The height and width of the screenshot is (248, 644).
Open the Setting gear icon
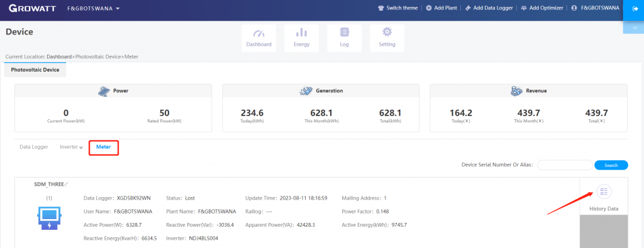(387, 32)
